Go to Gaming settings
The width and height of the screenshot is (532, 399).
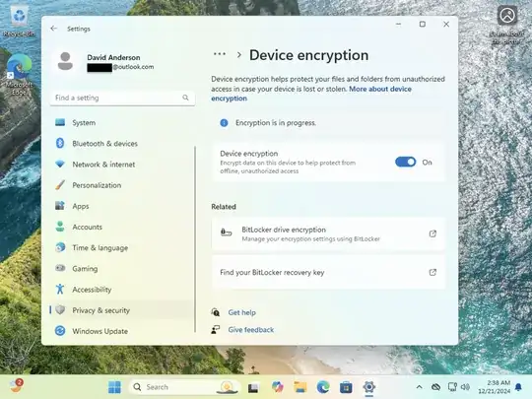coord(122,268)
